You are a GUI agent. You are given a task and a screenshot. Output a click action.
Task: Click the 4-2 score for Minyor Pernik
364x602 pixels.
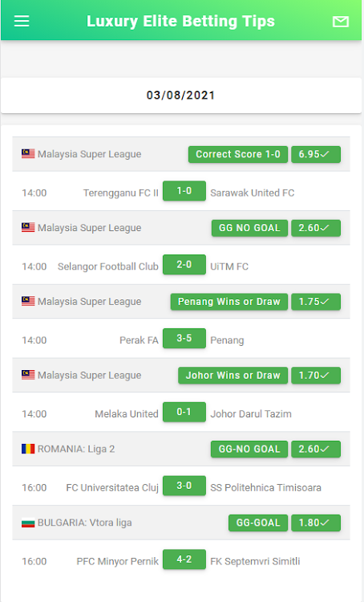click(184, 559)
